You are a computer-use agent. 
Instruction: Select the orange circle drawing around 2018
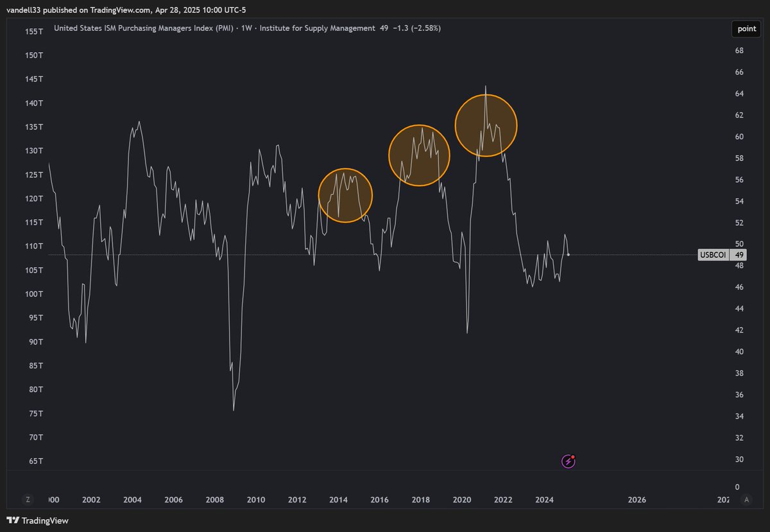tap(419, 155)
